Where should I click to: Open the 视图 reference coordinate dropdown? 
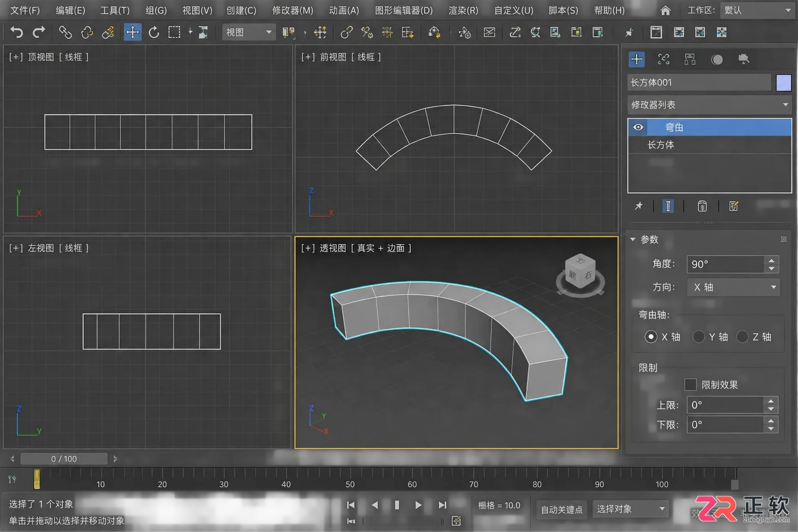coord(248,33)
